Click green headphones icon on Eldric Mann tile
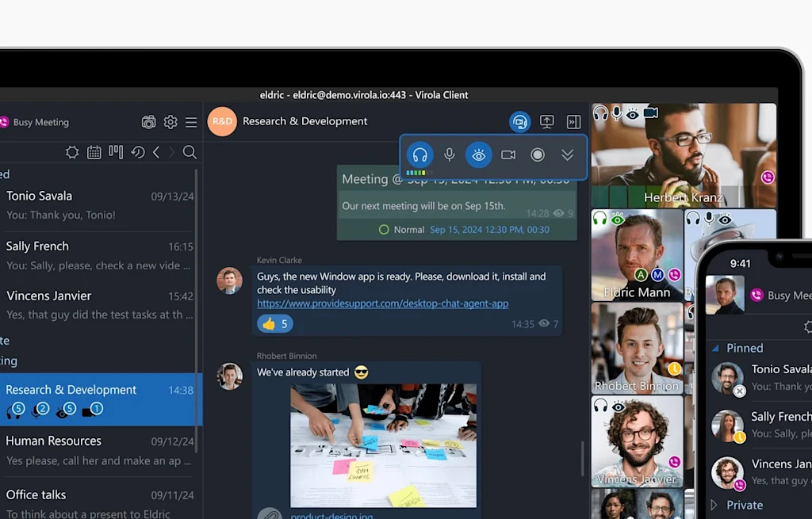 coord(600,219)
